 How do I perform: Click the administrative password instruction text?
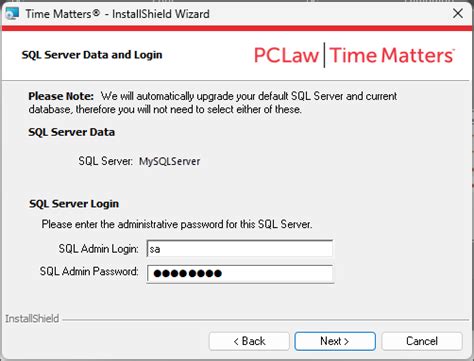pos(177,224)
